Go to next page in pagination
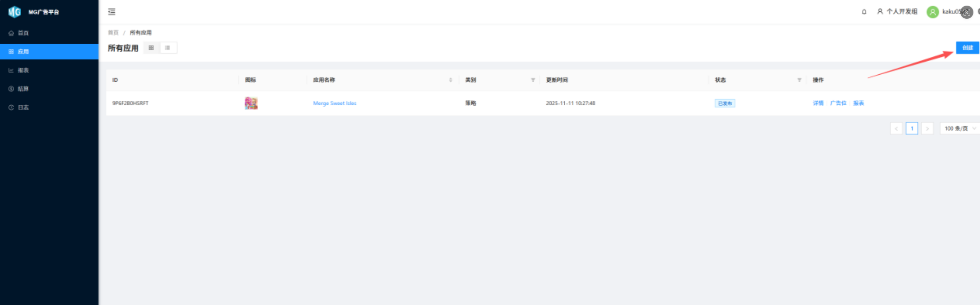Viewport: 980px width, 305px height. pyautogui.click(x=927, y=128)
